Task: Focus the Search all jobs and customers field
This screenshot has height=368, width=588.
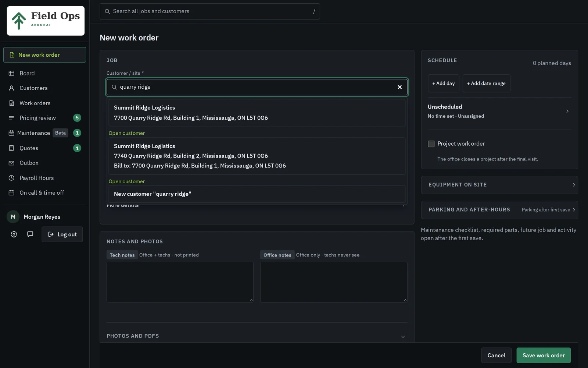Action: coord(210,11)
